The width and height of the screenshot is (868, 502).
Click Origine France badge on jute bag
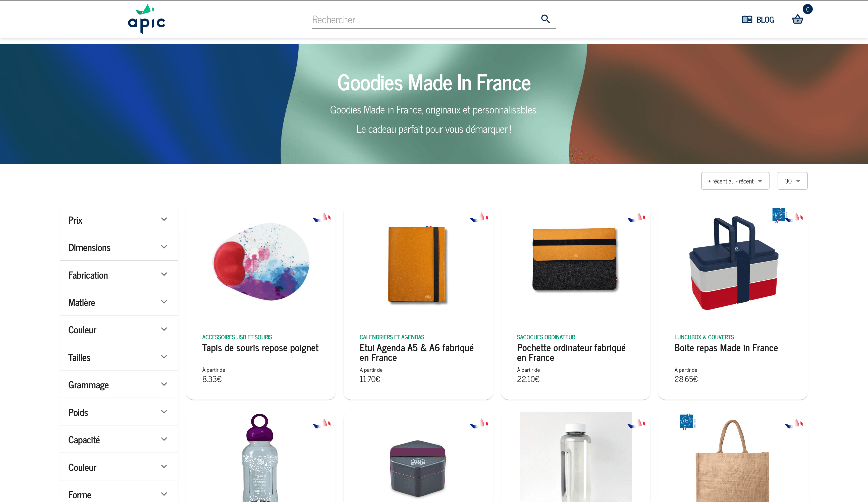[x=686, y=421]
